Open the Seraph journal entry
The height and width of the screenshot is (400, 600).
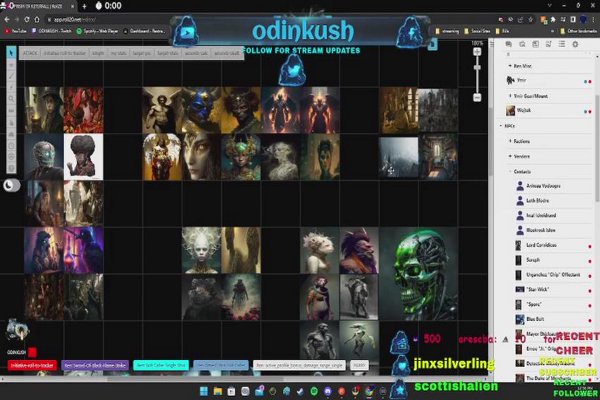coord(553,260)
